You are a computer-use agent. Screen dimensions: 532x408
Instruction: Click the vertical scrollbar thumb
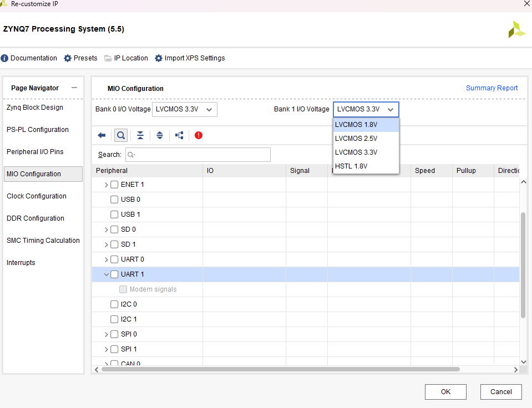pos(523,265)
